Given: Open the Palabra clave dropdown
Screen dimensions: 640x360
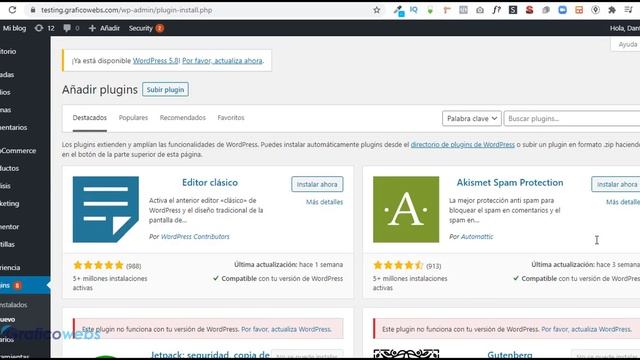Looking at the screenshot, I should [x=471, y=118].
